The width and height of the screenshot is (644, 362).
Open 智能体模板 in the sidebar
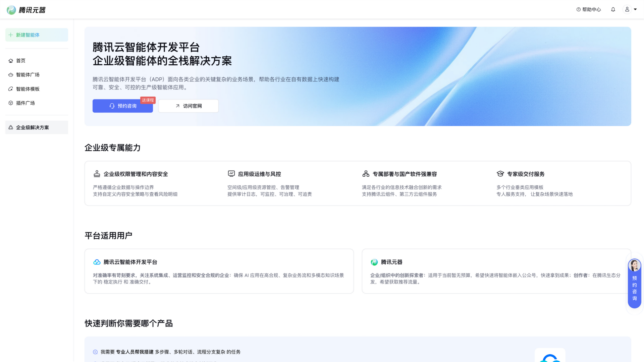(37, 89)
